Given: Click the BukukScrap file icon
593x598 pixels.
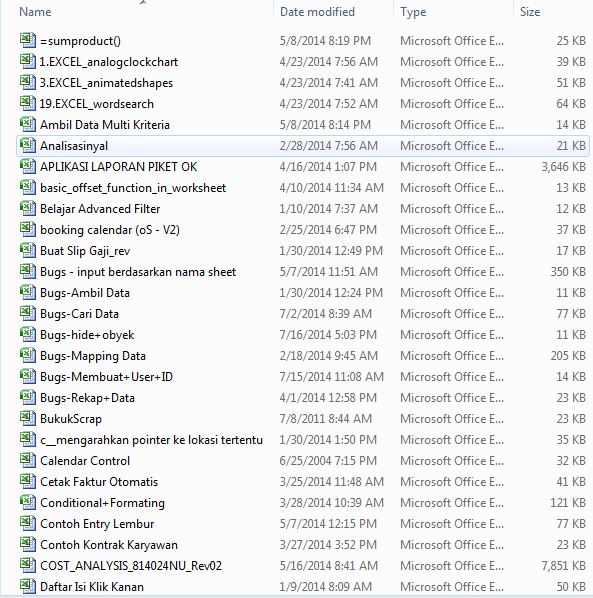Looking at the screenshot, I should click(28, 418).
